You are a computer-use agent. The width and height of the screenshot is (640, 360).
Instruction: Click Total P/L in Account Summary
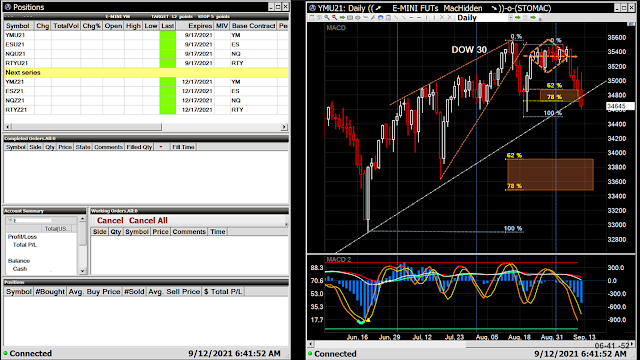[24, 245]
